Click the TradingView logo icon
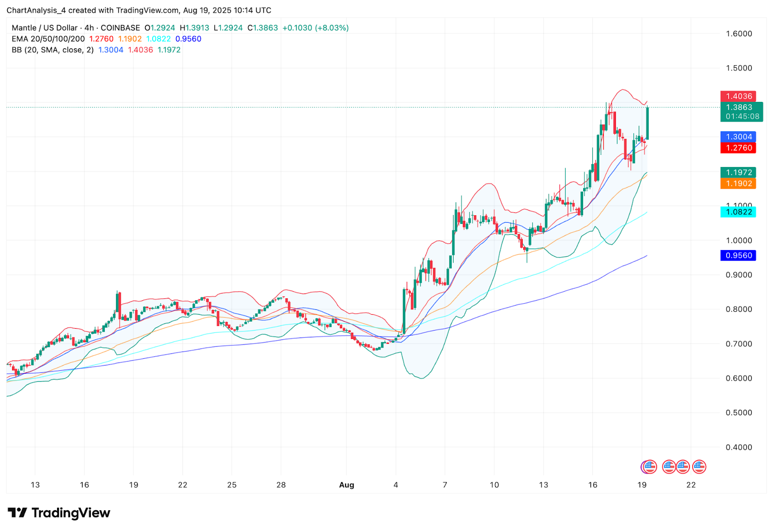This screenshot has width=773, height=532. (17, 513)
